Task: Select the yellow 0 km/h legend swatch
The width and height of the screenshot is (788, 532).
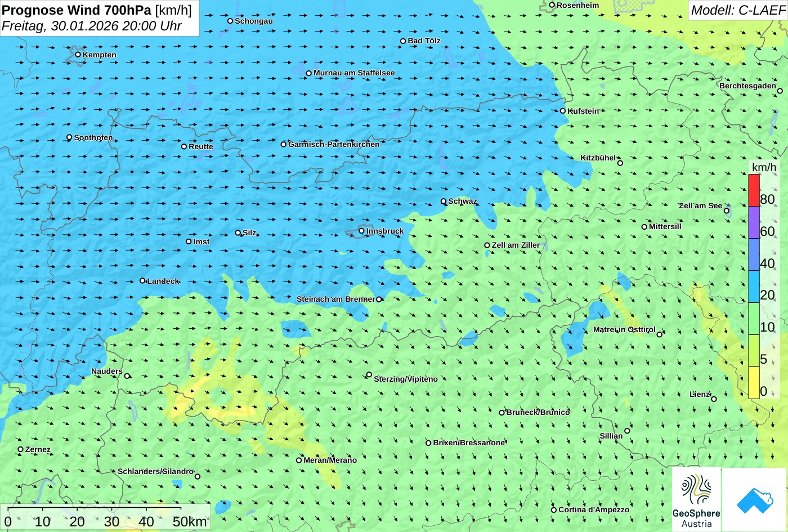Action: point(754,383)
